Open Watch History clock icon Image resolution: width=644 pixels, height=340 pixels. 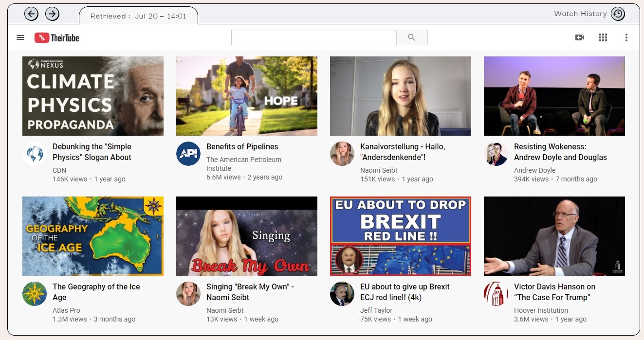618,14
